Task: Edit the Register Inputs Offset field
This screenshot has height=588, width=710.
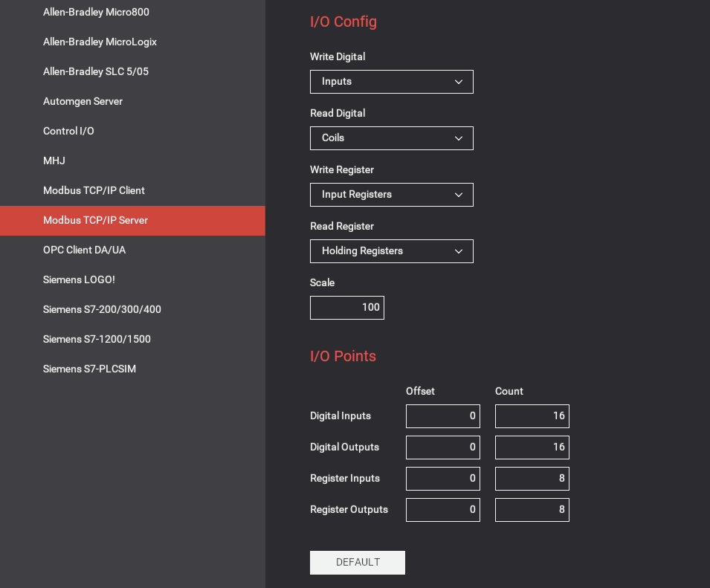Action: pos(443,479)
